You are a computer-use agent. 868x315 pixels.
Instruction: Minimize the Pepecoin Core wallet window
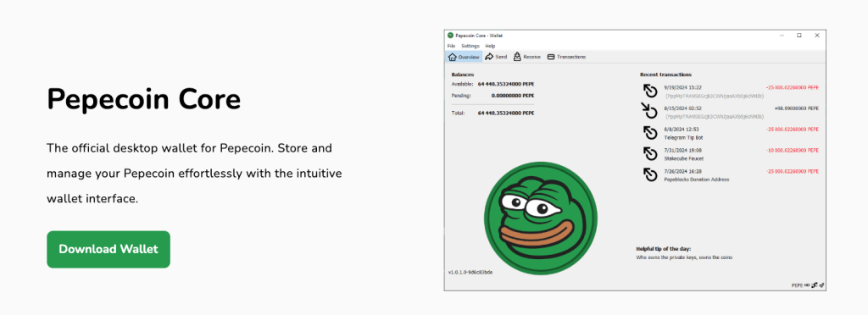[x=782, y=36]
